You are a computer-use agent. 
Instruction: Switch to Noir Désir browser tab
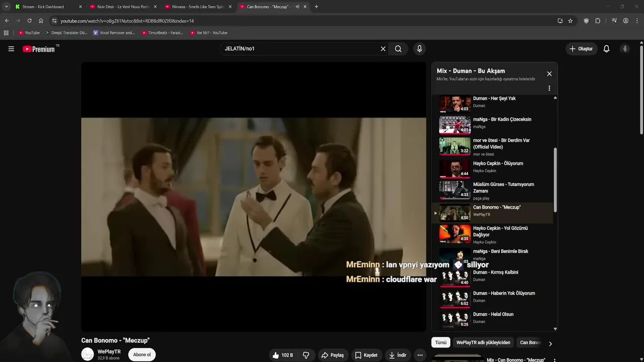(123, 7)
